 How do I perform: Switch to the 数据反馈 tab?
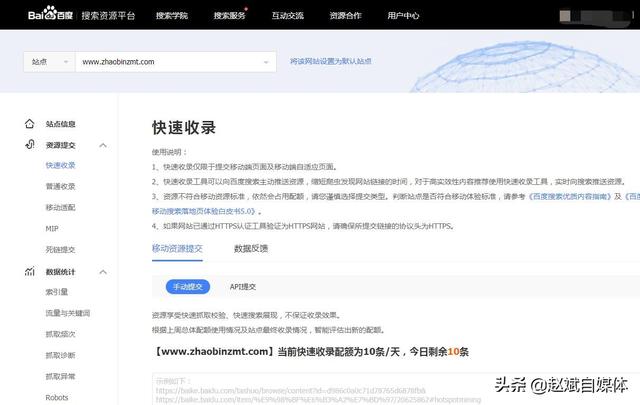(251, 248)
